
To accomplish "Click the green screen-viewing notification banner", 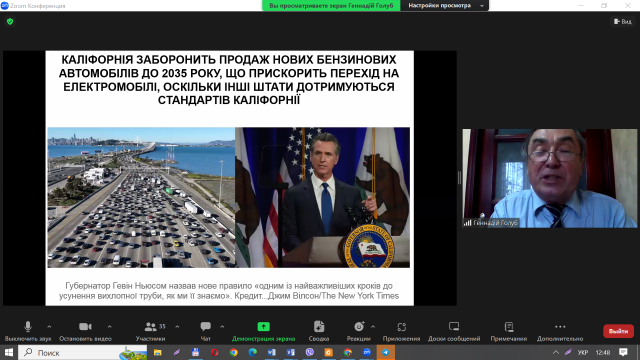I will tap(331, 6).
